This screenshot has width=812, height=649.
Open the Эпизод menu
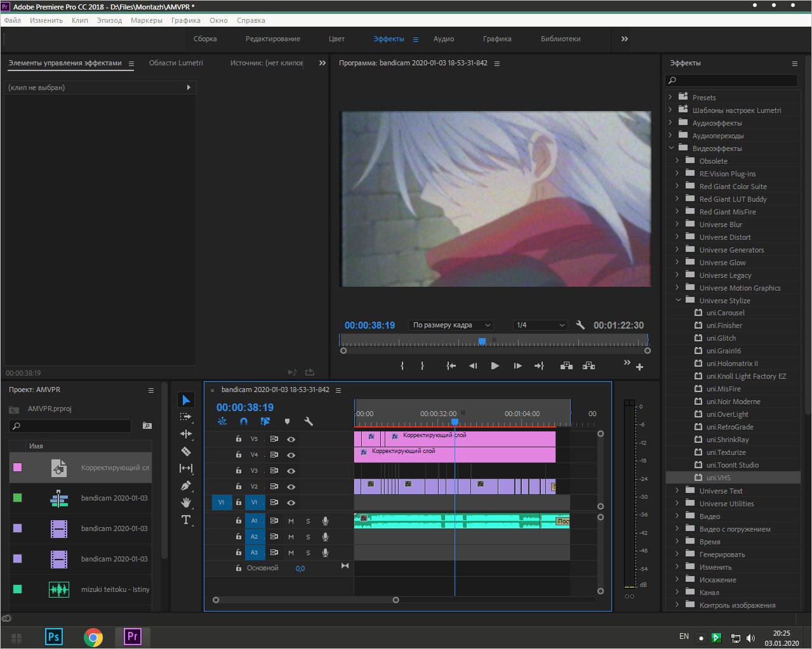tap(109, 20)
